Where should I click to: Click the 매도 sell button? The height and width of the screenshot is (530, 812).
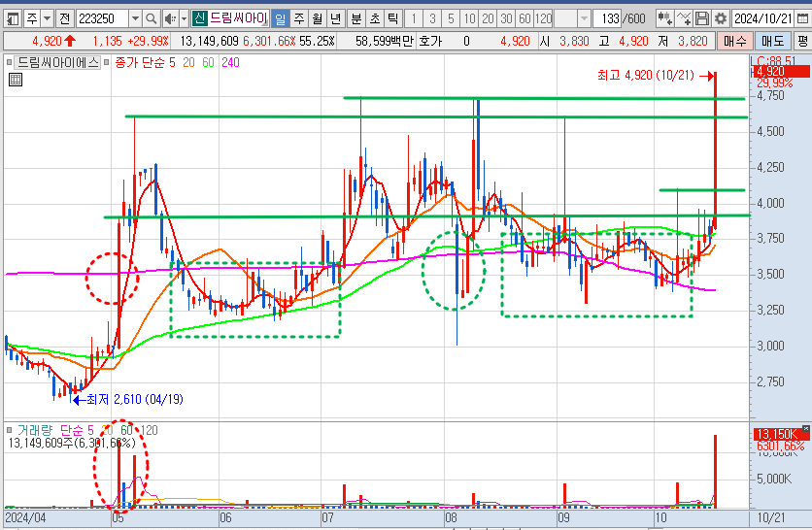tap(772, 41)
